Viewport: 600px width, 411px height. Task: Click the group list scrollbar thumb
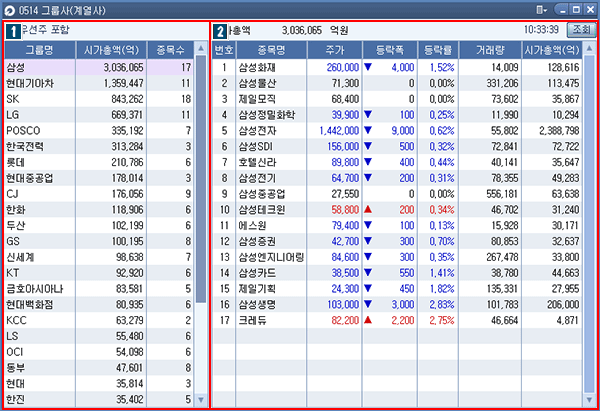coord(201,179)
